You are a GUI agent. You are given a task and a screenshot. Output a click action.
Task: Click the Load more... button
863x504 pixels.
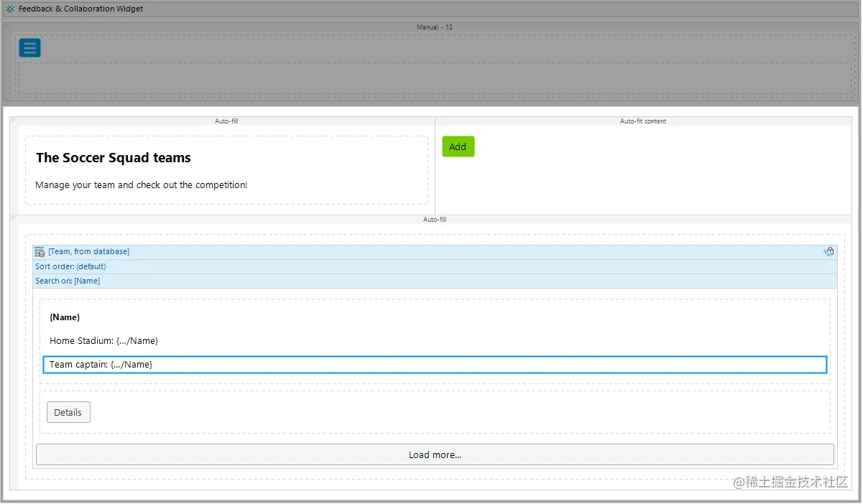click(435, 454)
